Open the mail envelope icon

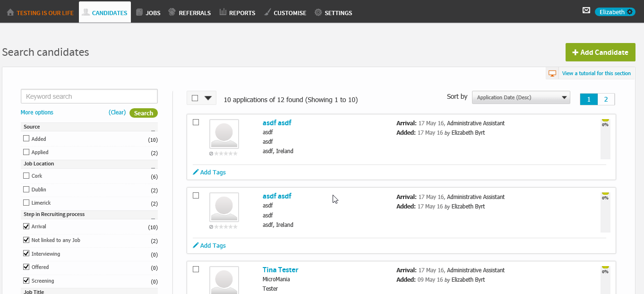point(586,10)
